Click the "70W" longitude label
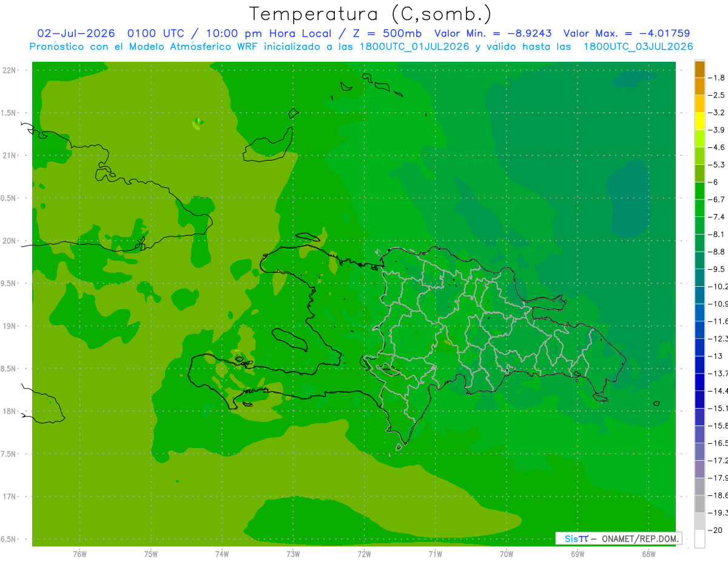728x562 pixels. [x=506, y=554]
